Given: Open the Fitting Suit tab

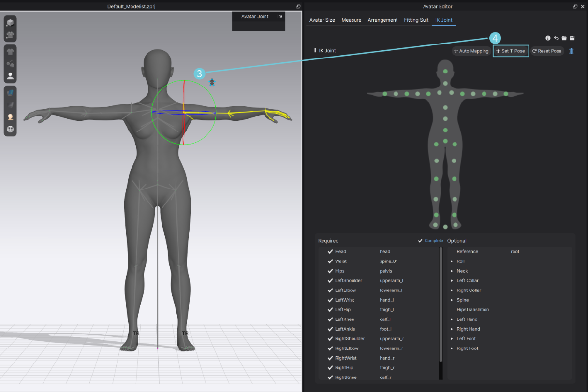Looking at the screenshot, I should pyautogui.click(x=416, y=20).
